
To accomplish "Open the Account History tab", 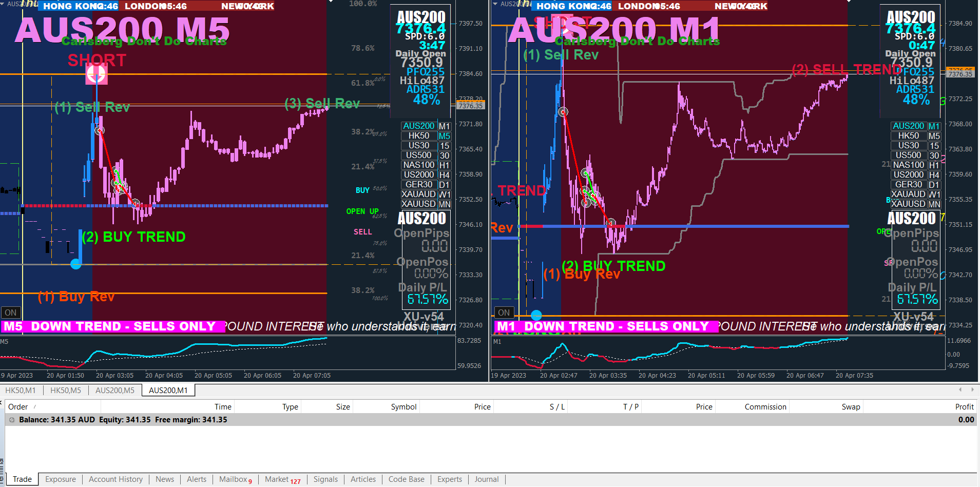I will (116, 479).
